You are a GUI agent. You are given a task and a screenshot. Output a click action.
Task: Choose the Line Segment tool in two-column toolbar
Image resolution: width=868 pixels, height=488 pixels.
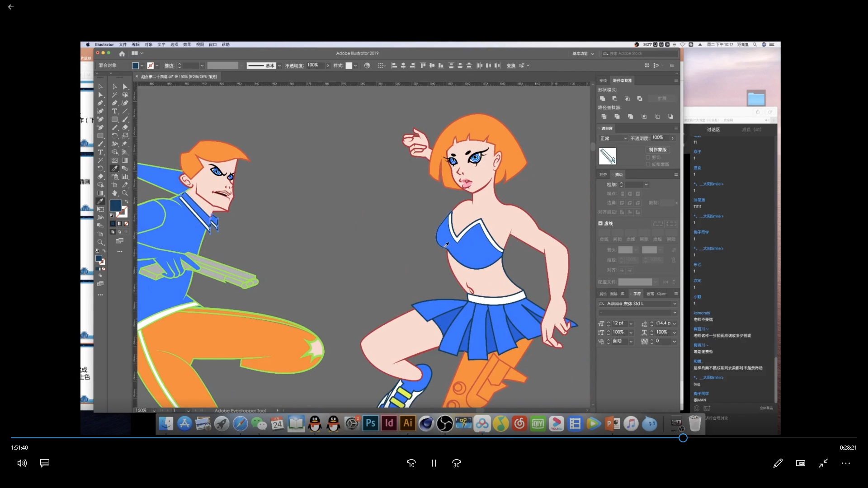(x=125, y=111)
